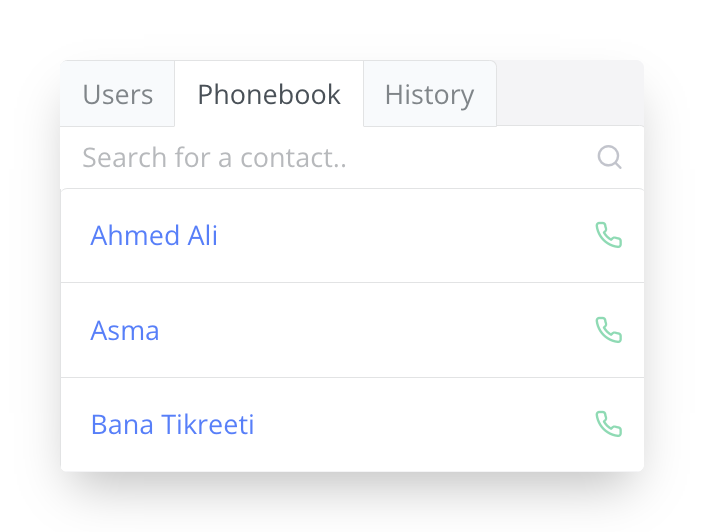Select the Bana Tikreeti row blank area

tap(422, 425)
